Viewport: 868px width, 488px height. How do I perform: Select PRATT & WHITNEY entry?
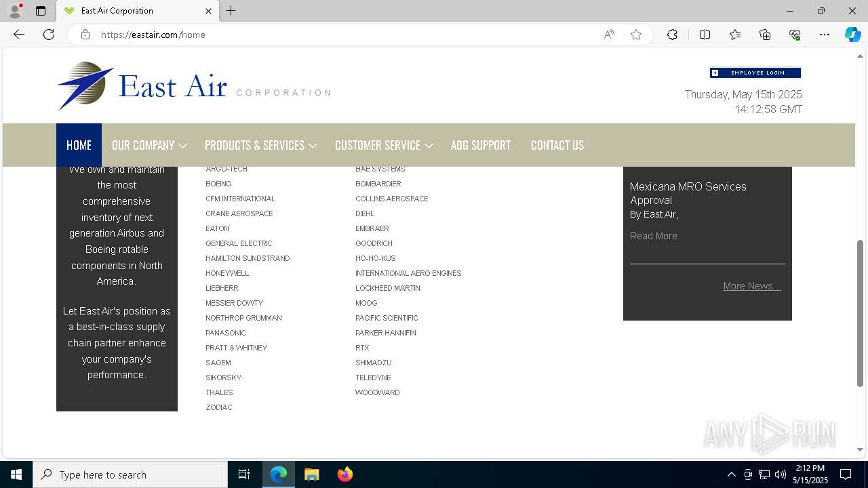(236, 348)
